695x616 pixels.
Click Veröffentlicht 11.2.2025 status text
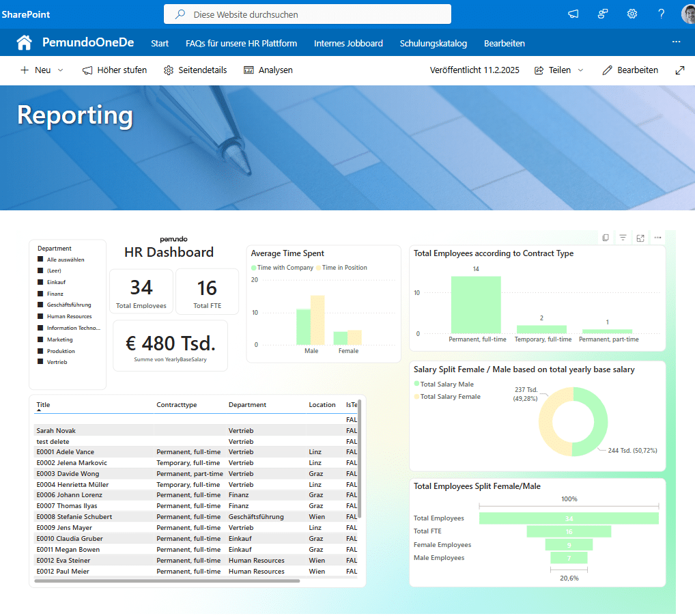coord(474,70)
